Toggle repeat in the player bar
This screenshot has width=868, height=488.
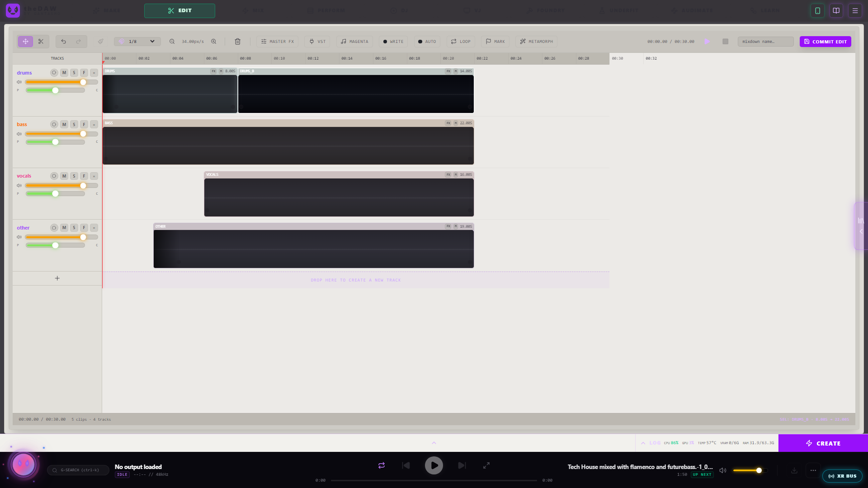coord(382,465)
